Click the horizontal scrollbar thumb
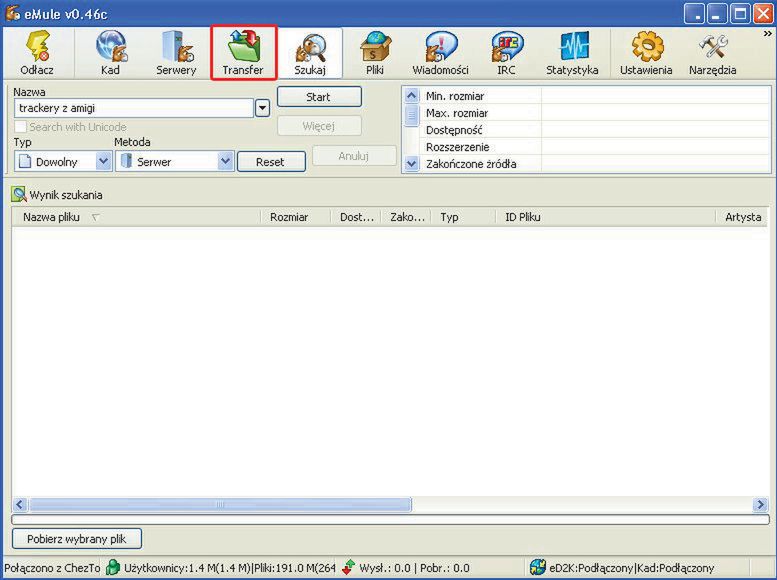Screen dimensions: 777x580 220,505
